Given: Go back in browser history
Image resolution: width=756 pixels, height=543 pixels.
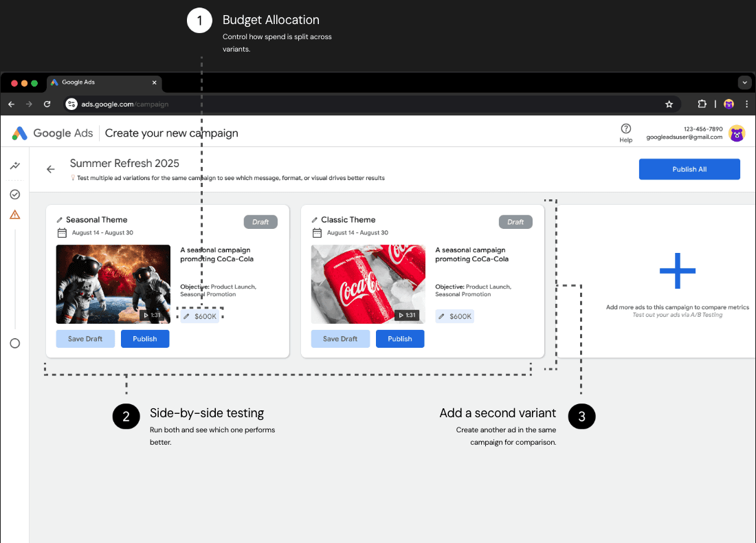Looking at the screenshot, I should [12, 104].
